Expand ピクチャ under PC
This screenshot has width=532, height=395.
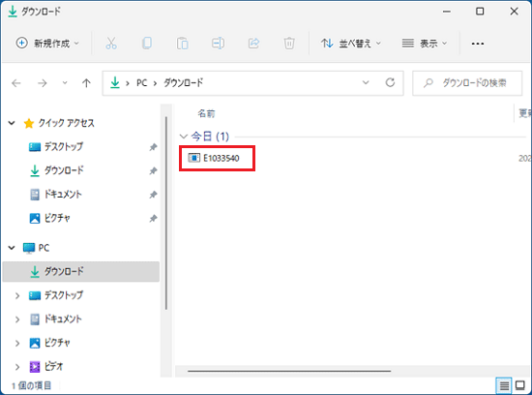click(17, 343)
